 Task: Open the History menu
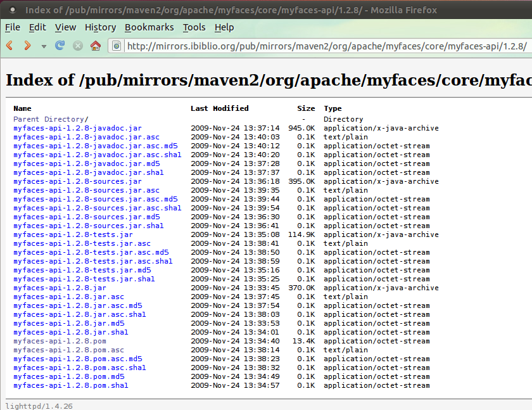101,27
